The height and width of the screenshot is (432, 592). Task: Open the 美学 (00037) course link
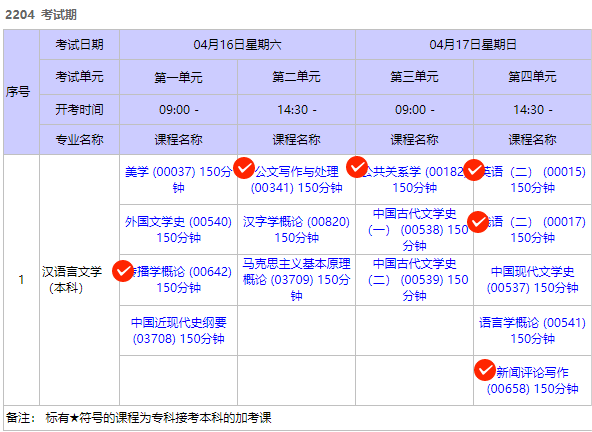(x=178, y=179)
